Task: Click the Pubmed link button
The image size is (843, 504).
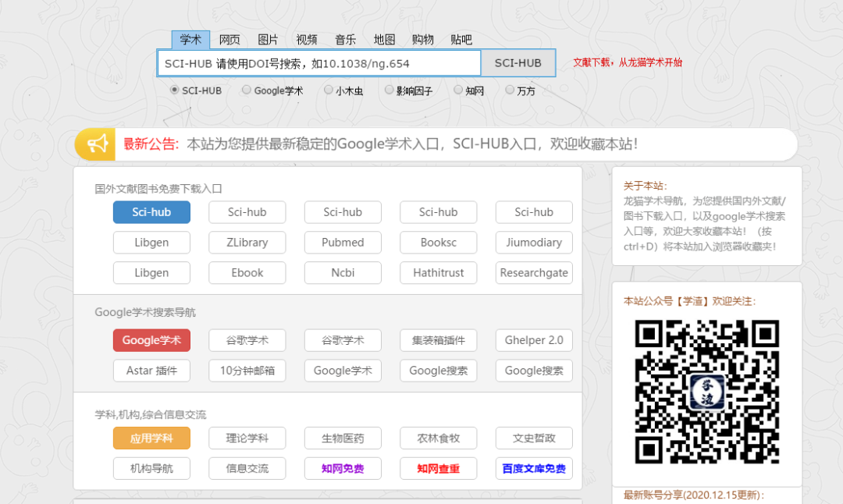Action: [343, 243]
